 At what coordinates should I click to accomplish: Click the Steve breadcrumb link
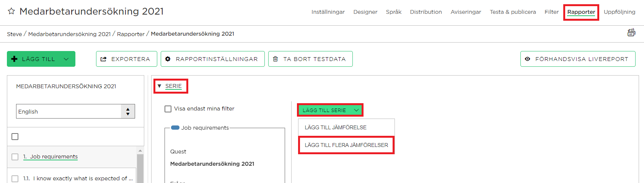click(15, 34)
